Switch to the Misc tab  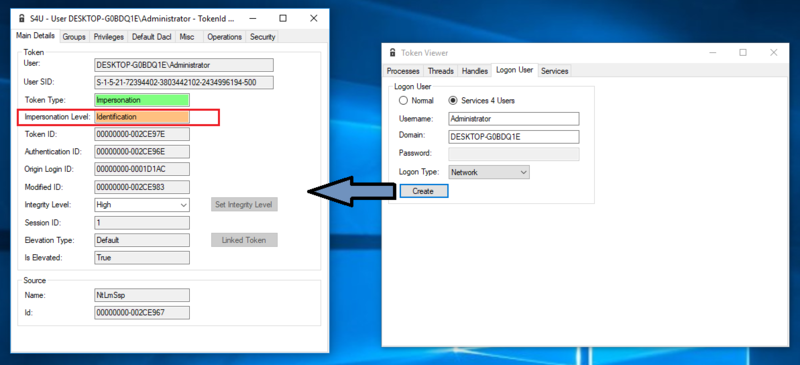[x=187, y=37]
